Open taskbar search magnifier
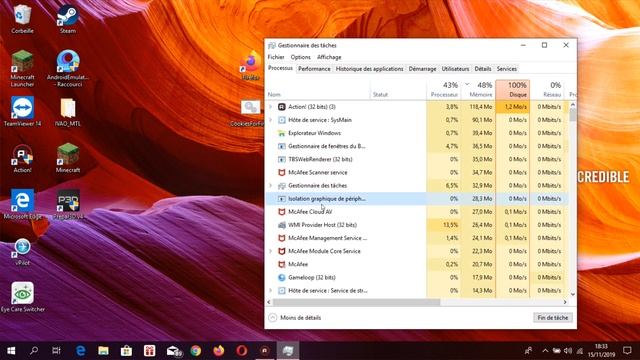The height and width of the screenshot is (360, 640). 34,351
